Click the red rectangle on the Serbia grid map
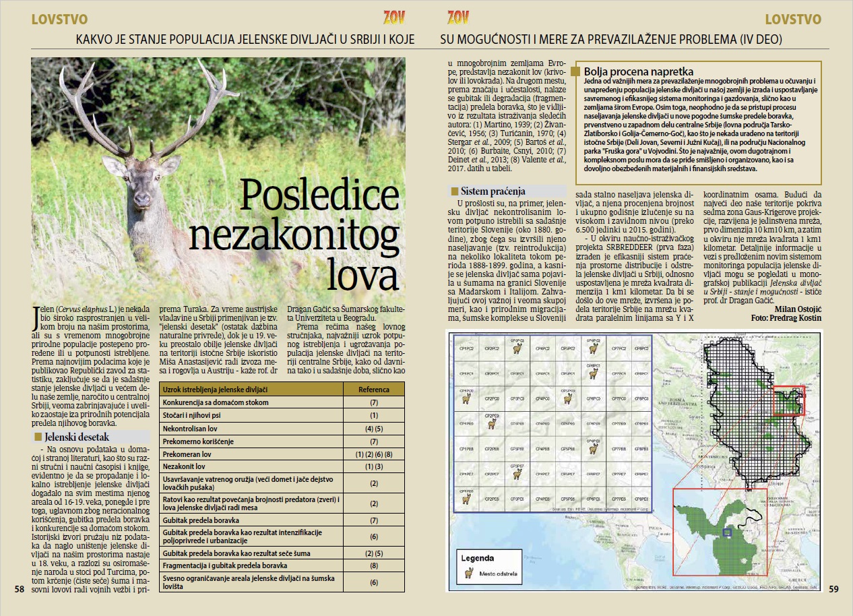This screenshot has width=853, height=616. pyautogui.click(x=789, y=400)
